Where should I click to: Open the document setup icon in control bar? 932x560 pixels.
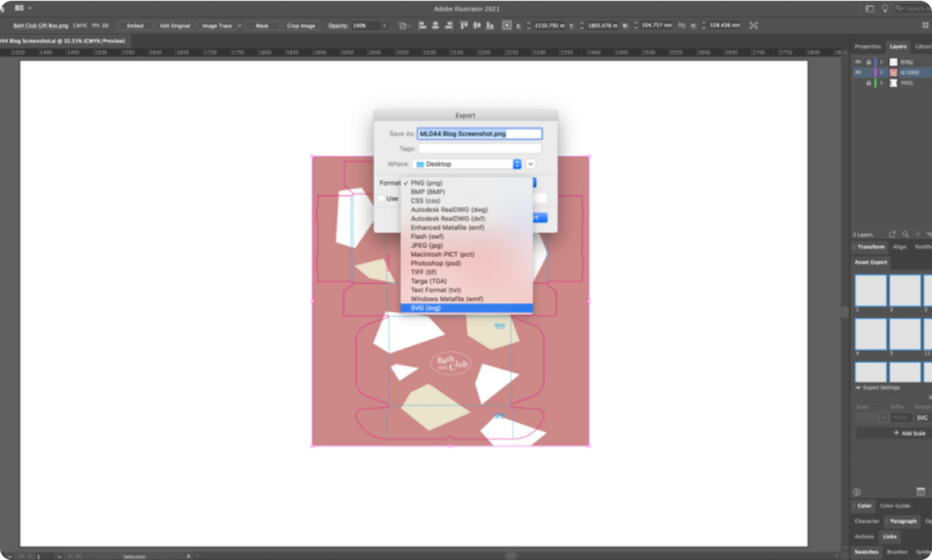[x=403, y=25]
